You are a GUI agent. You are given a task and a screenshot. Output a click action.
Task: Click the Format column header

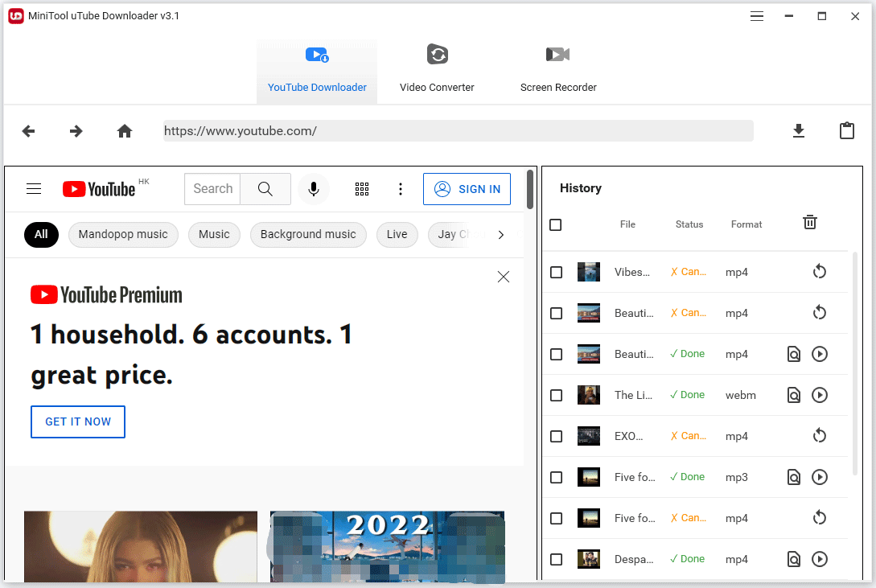pos(746,224)
